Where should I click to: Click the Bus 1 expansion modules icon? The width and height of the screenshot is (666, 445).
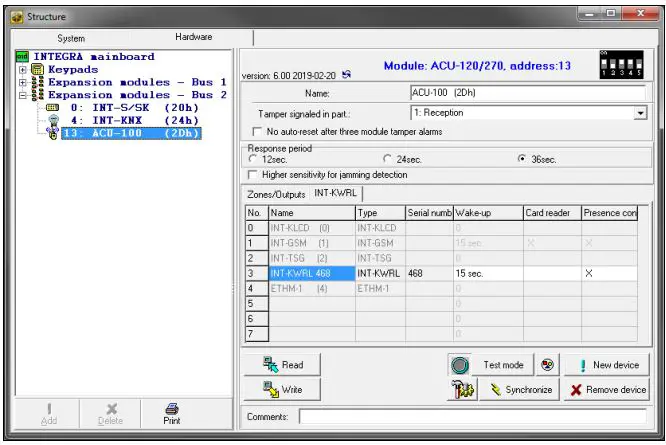[38, 82]
